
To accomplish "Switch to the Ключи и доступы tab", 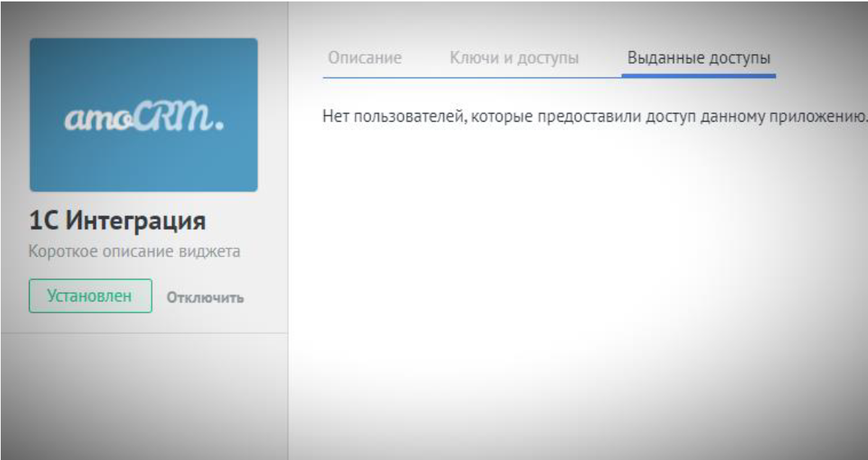I will [514, 58].
